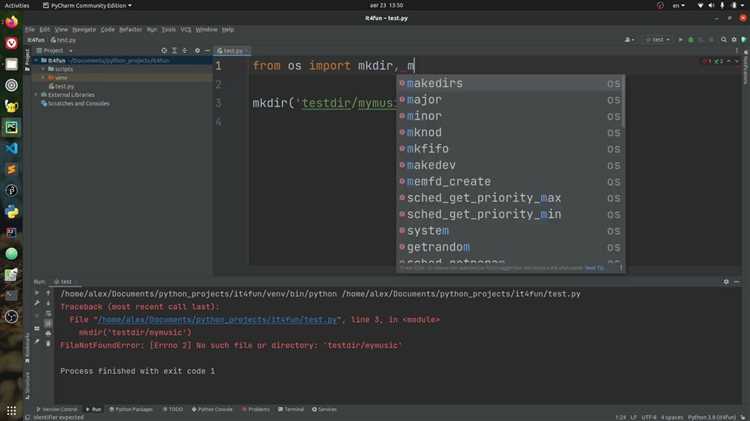Open Run panel settings gear
Viewport: 750px width, 421px height.
click(726, 282)
